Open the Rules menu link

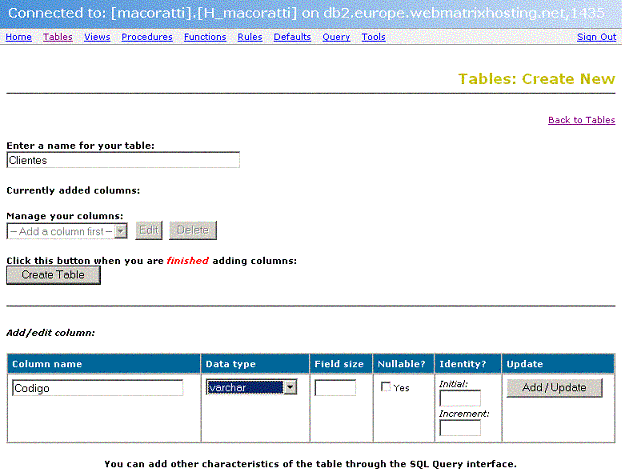(x=250, y=37)
